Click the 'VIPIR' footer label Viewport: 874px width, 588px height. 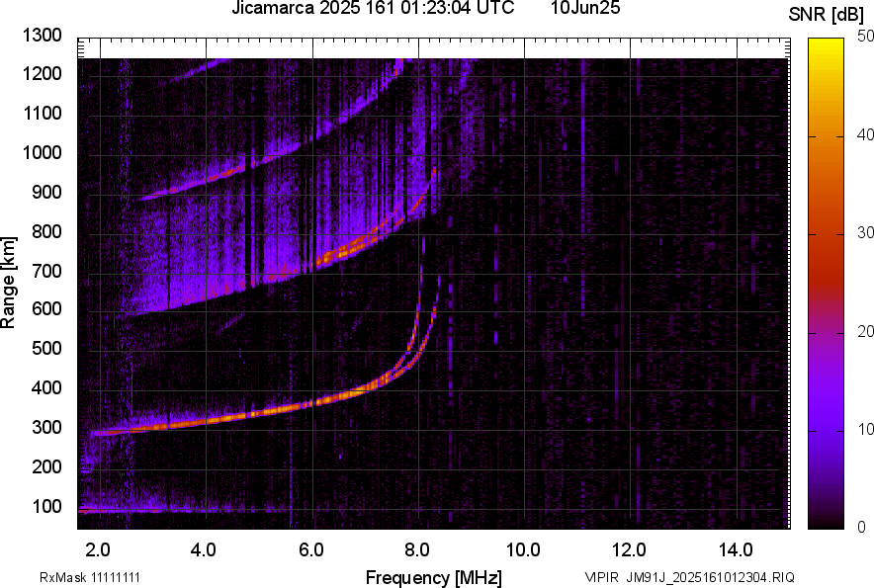[601, 577]
